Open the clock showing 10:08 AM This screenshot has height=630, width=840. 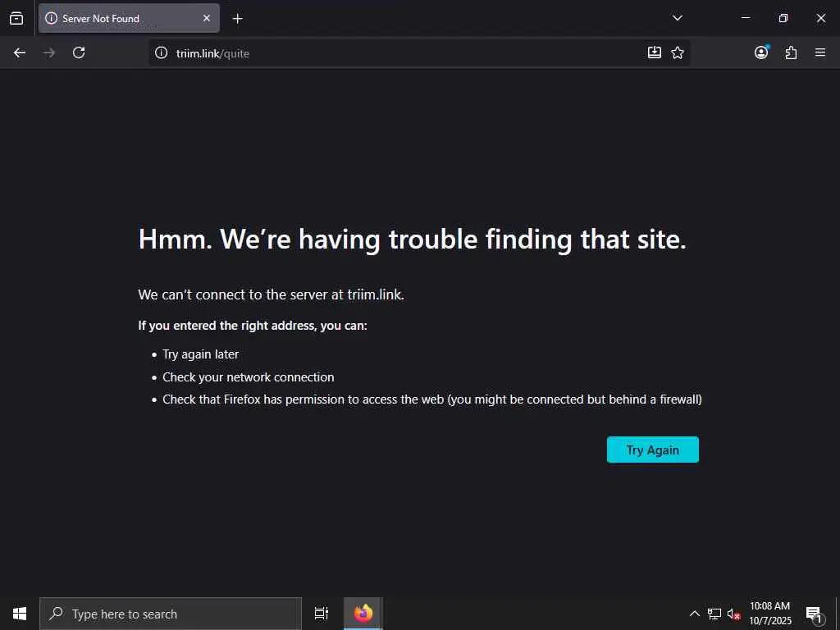(769, 614)
